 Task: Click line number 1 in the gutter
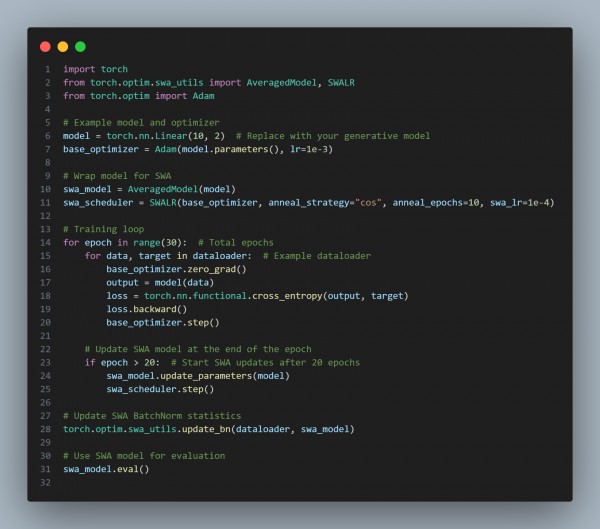pyautogui.click(x=46, y=69)
